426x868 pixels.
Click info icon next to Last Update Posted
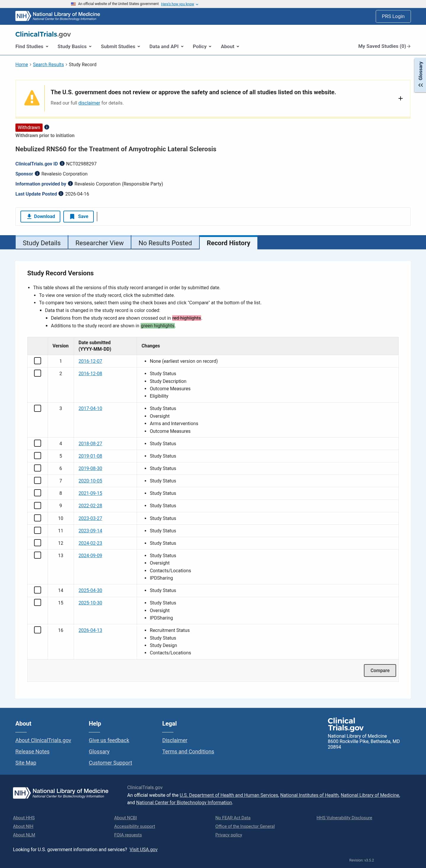pyautogui.click(x=61, y=194)
